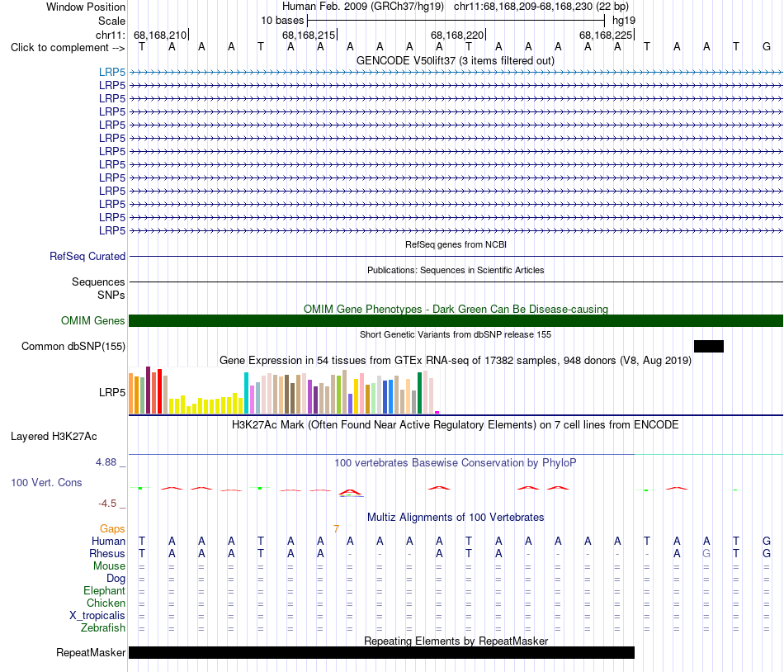The height and width of the screenshot is (672, 784).
Task: Open the OMIM Genes track label
Action: point(92,320)
